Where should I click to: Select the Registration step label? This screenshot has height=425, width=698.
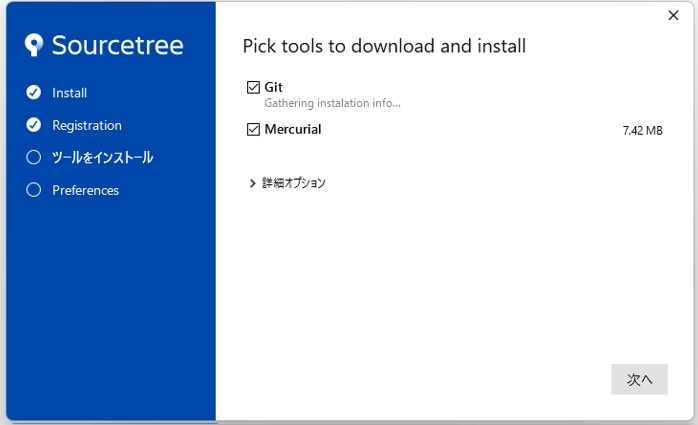click(x=87, y=125)
